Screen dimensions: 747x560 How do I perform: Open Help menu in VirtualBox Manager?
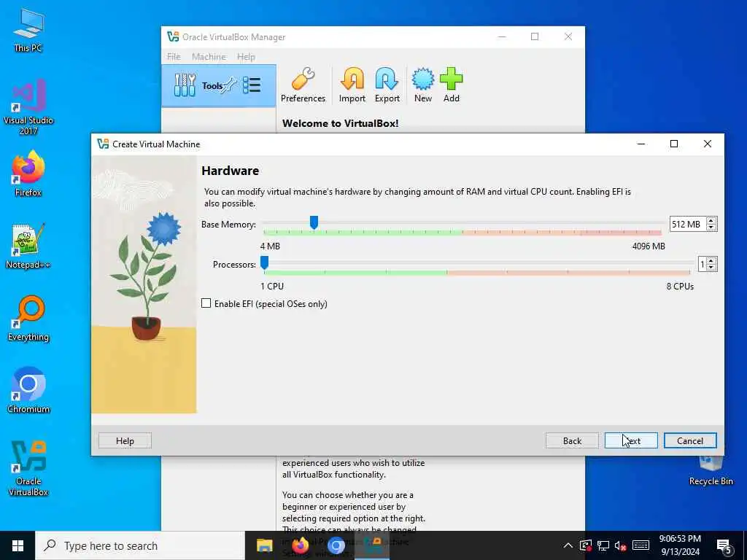tap(246, 57)
